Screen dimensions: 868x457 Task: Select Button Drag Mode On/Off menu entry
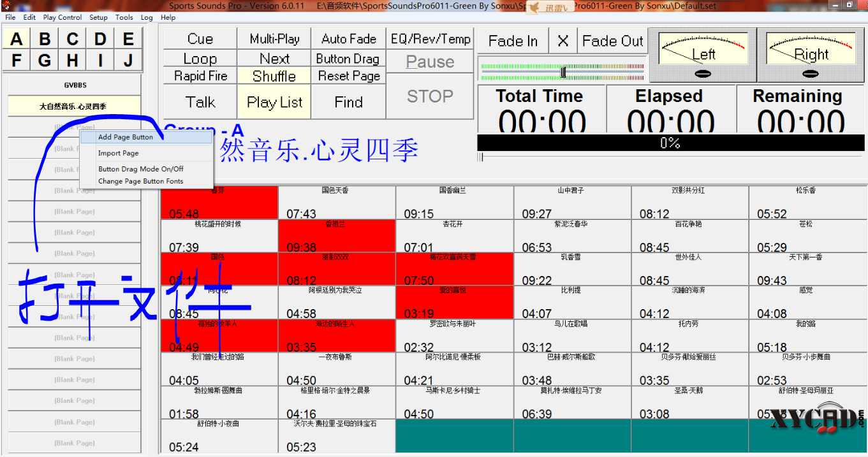(x=146, y=169)
